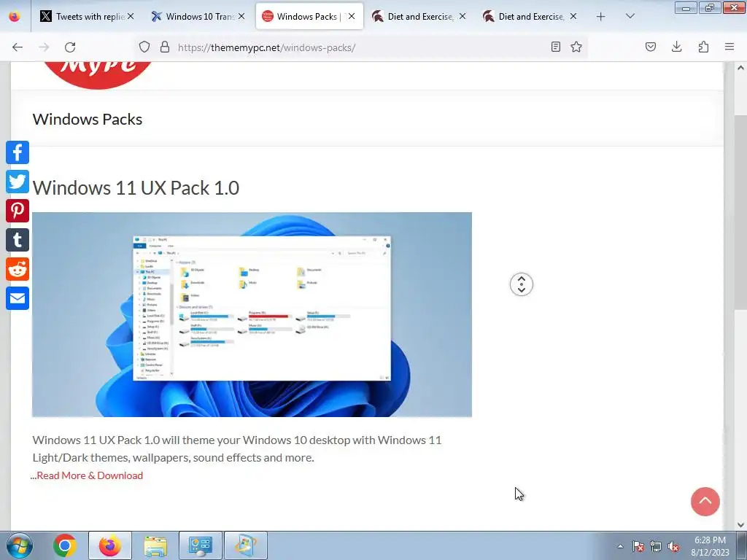Image resolution: width=747 pixels, height=560 pixels.
Task: Open the clock showing 6:28 PM
Action: coord(710,546)
